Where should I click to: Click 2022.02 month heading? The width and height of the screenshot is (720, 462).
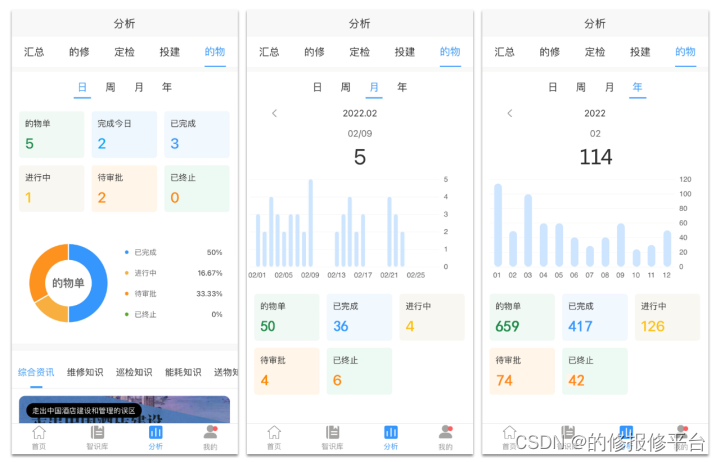(x=360, y=113)
